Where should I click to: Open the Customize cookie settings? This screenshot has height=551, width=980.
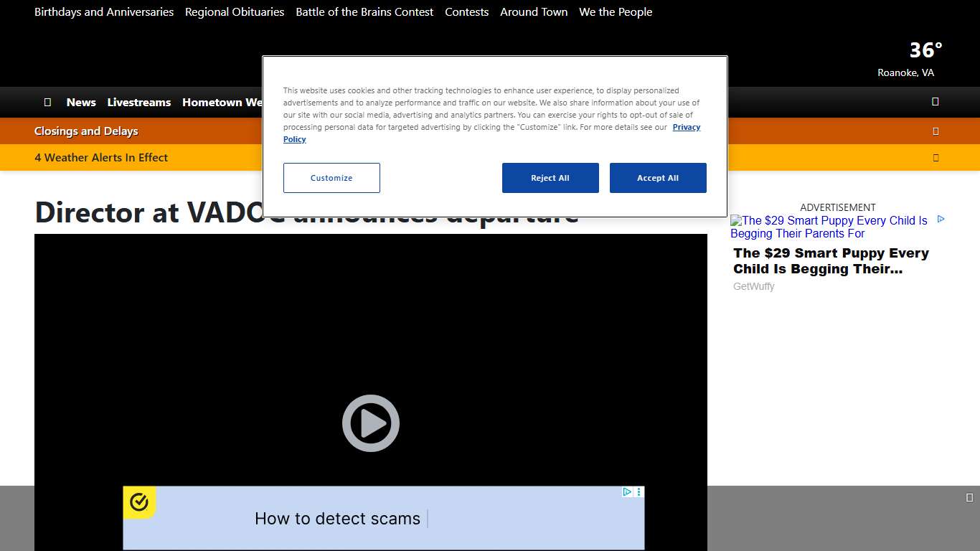point(331,178)
